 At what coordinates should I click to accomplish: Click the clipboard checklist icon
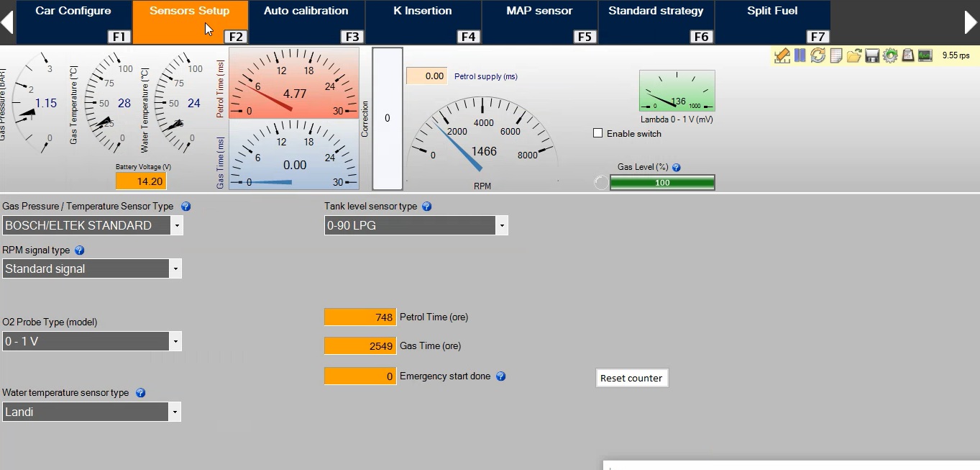click(908, 55)
